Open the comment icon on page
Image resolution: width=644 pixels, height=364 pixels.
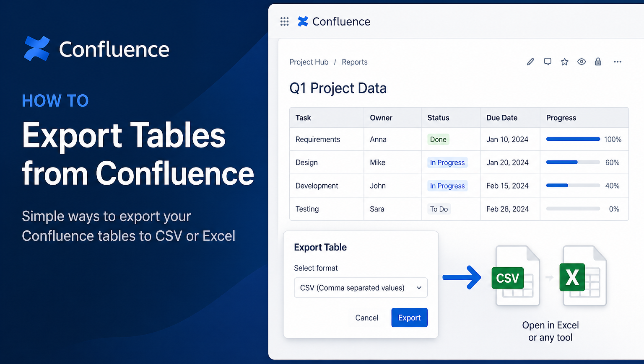coord(548,62)
